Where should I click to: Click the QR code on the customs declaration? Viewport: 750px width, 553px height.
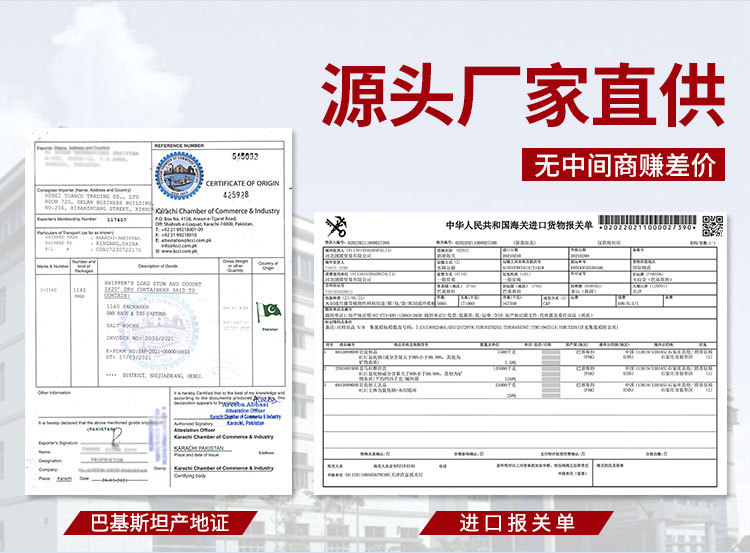[712, 226]
